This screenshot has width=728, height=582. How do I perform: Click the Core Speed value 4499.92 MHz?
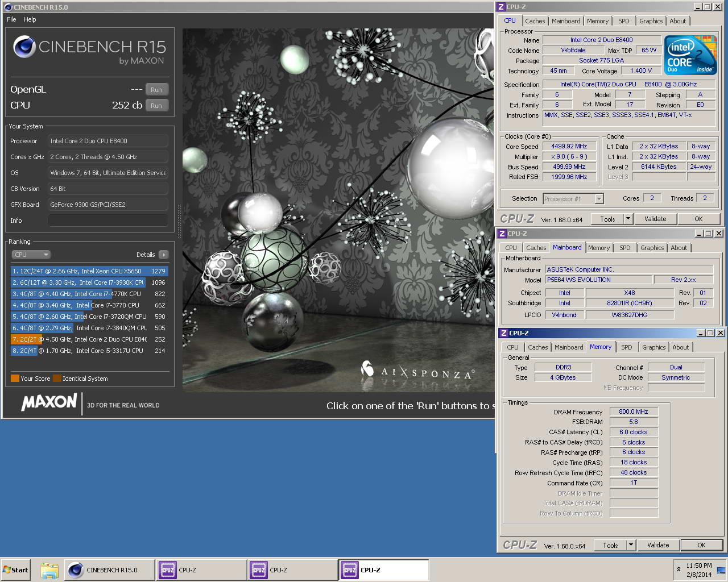(569, 146)
